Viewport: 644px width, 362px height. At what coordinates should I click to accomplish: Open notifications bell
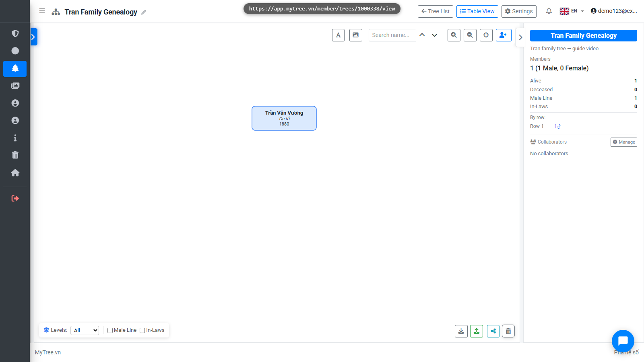(x=549, y=11)
